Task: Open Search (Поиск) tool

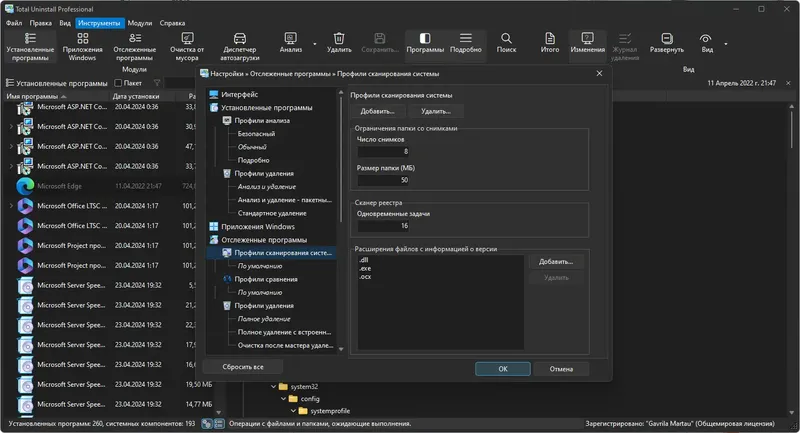Action: point(506,43)
